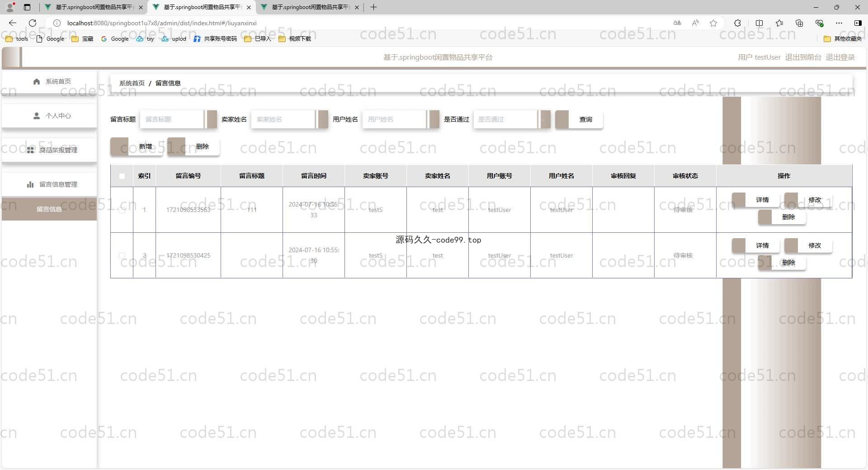Reload the page with refresh icon
Screen dimensions: 868x470
33,23
